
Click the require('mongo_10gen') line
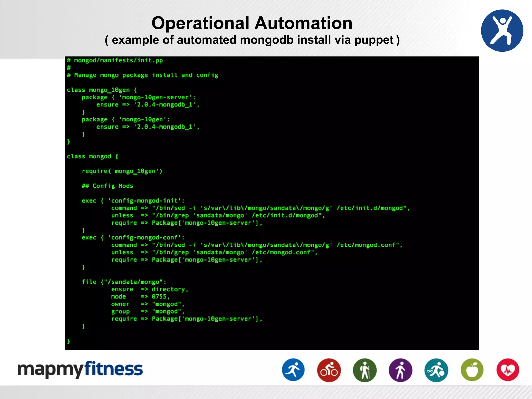tap(122, 171)
